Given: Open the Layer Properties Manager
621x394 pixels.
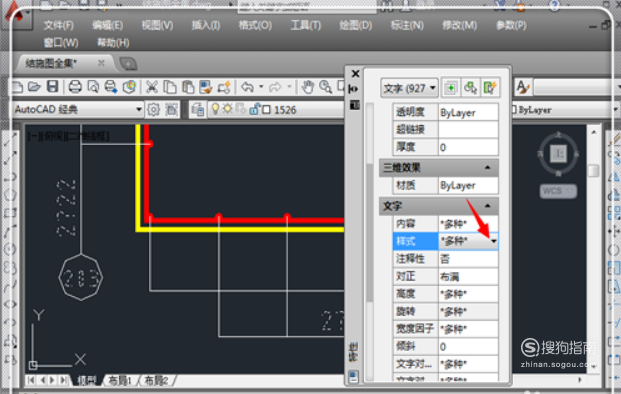Looking at the screenshot, I should tap(198, 109).
